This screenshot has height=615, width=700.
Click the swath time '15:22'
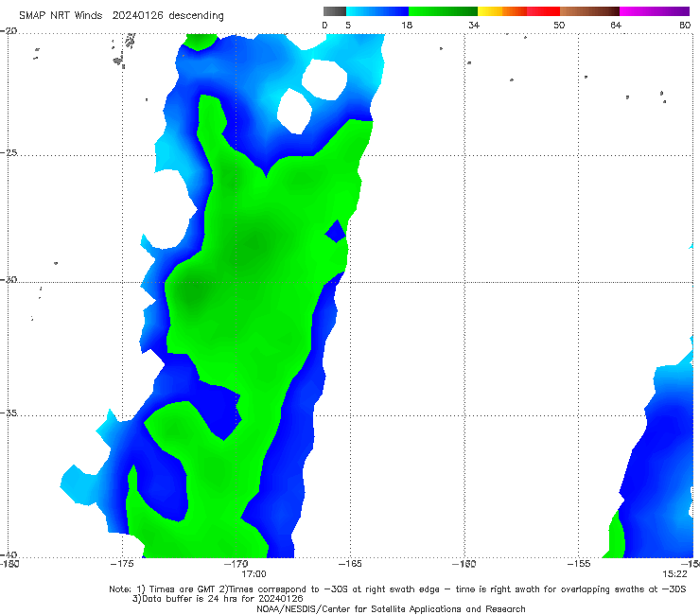pyautogui.click(x=674, y=574)
